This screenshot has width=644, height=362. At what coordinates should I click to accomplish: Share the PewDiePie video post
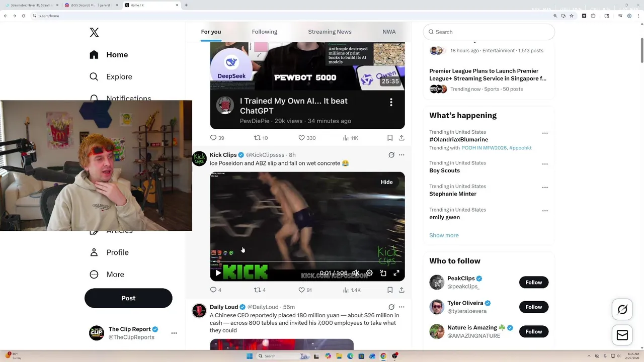pos(401,138)
